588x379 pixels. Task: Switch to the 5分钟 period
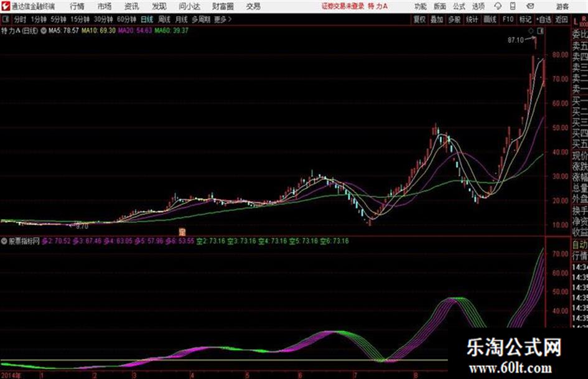click(x=58, y=19)
